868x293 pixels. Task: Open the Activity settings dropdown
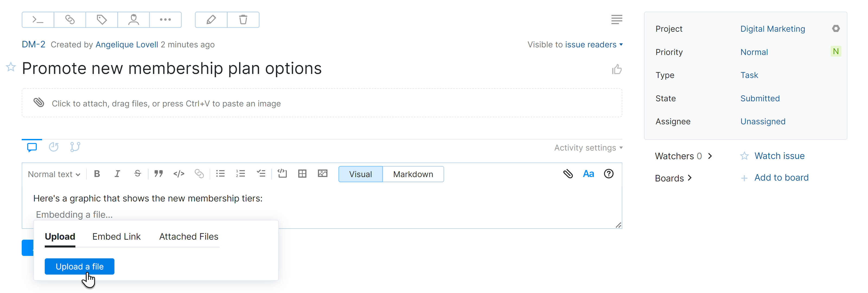[x=588, y=147]
